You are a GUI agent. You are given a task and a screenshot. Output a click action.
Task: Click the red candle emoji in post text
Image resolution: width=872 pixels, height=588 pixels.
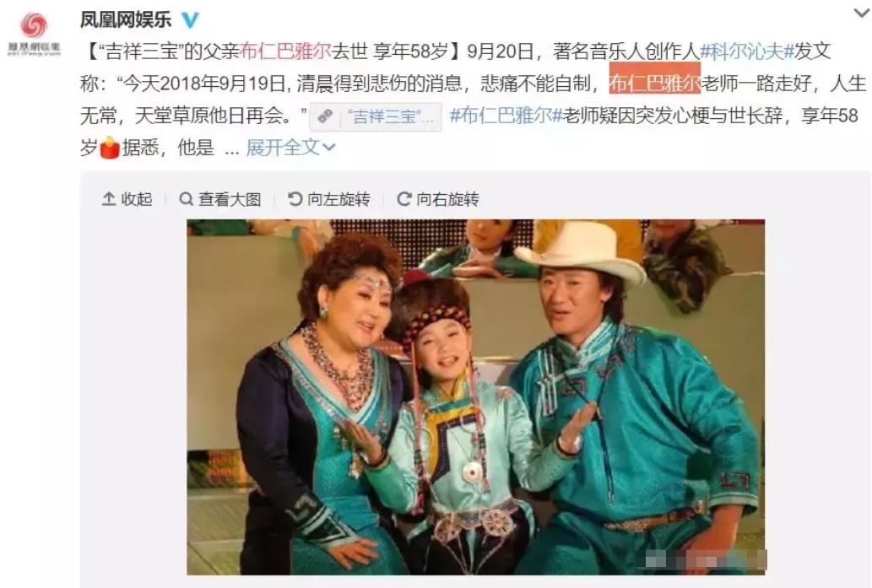coord(110,148)
